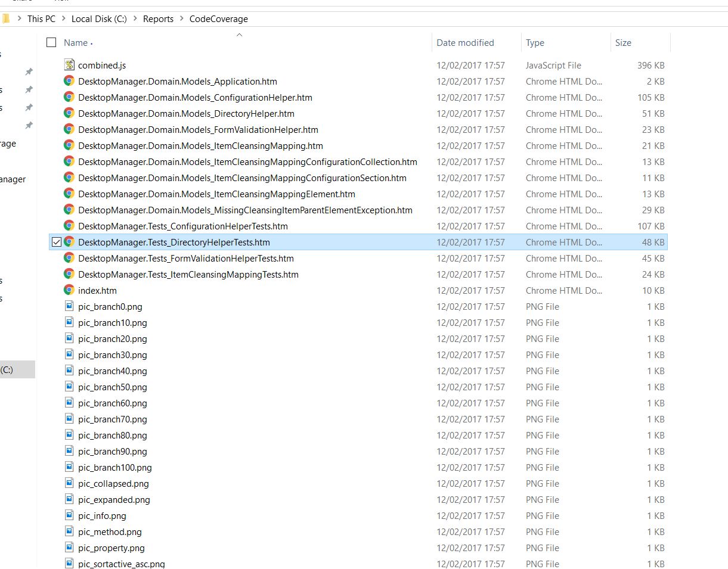This screenshot has height=569, width=728.
Task: Click Chrome icon of DesktopManager.Domain.Models_DirectoryHelper.htm
Action: [69, 113]
